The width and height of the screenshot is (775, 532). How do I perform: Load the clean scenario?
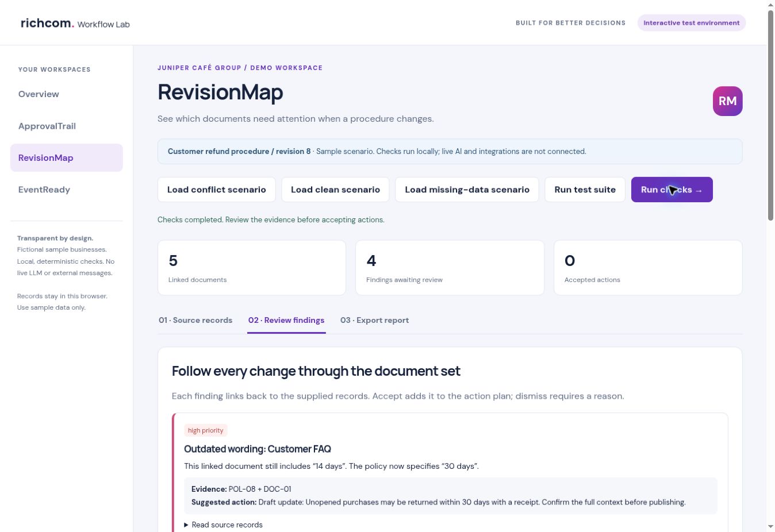coord(335,190)
